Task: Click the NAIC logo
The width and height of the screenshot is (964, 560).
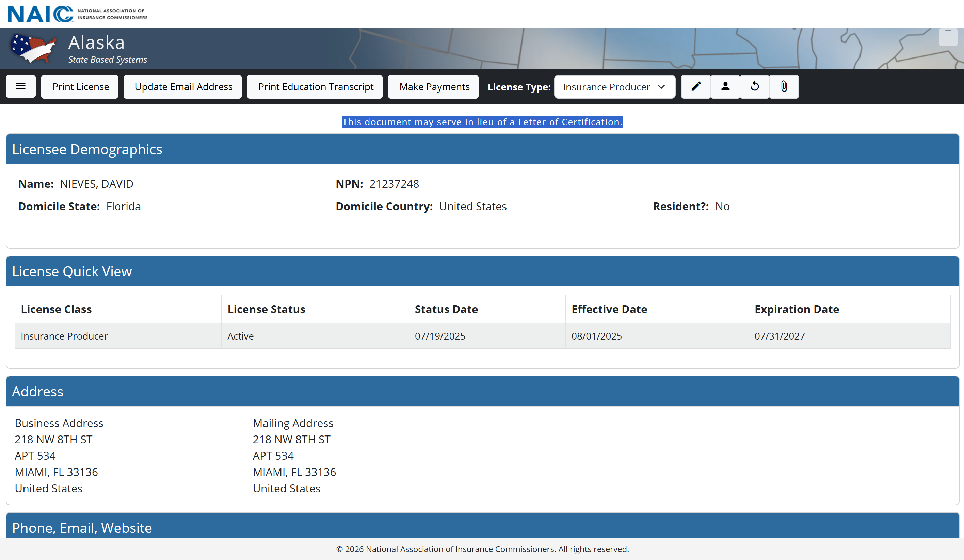Action: [x=78, y=14]
